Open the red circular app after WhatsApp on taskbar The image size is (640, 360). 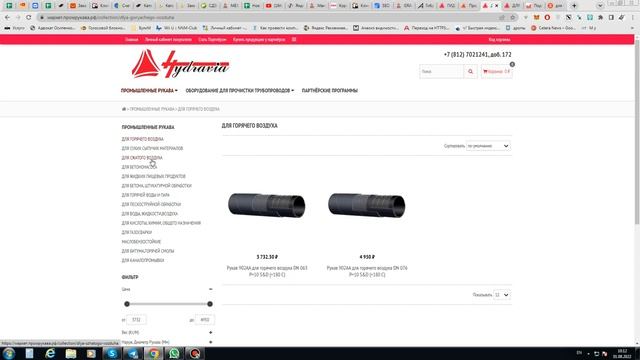(195, 353)
